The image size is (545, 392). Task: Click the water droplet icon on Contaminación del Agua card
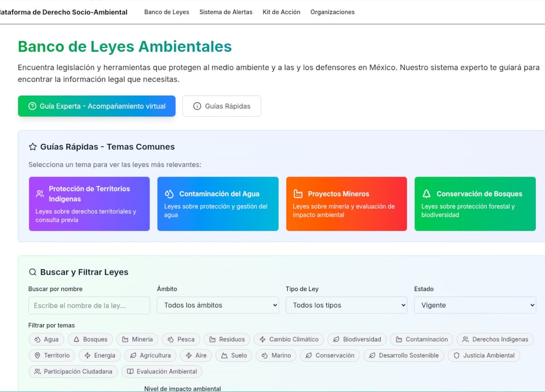(x=169, y=194)
